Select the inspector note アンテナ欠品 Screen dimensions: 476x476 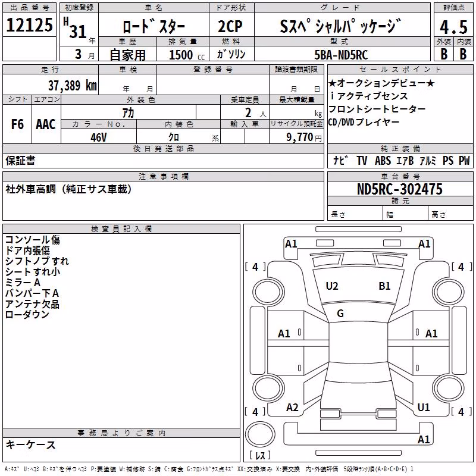point(32,303)
